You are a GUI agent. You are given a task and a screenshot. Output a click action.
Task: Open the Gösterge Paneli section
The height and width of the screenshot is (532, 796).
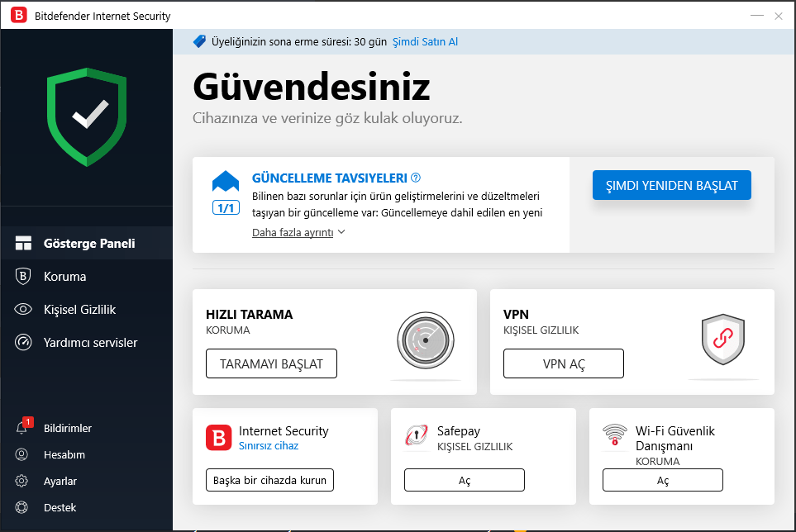[x=87, y=243]
